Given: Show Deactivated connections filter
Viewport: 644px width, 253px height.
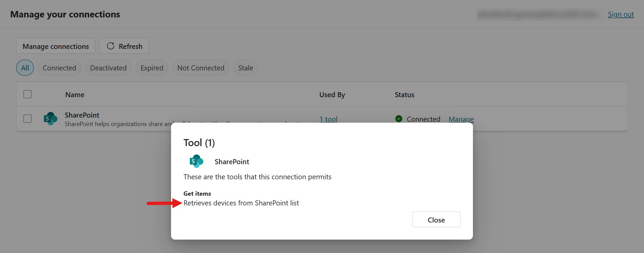Looking at the screenshot, I should (108, 68).
